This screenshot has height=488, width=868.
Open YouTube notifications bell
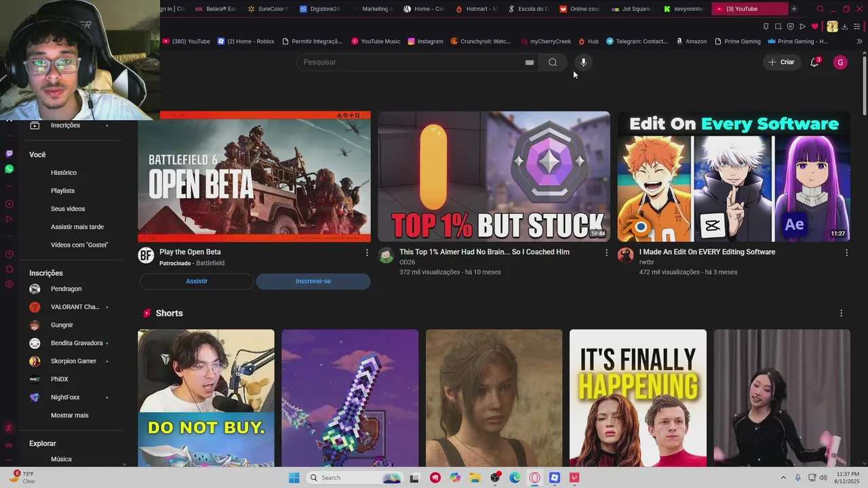814,62
